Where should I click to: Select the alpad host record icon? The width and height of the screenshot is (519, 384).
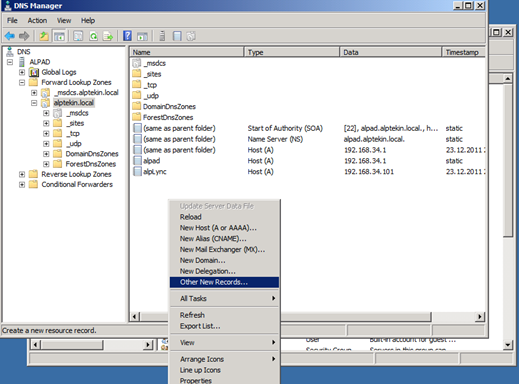[x=137, y=161]
